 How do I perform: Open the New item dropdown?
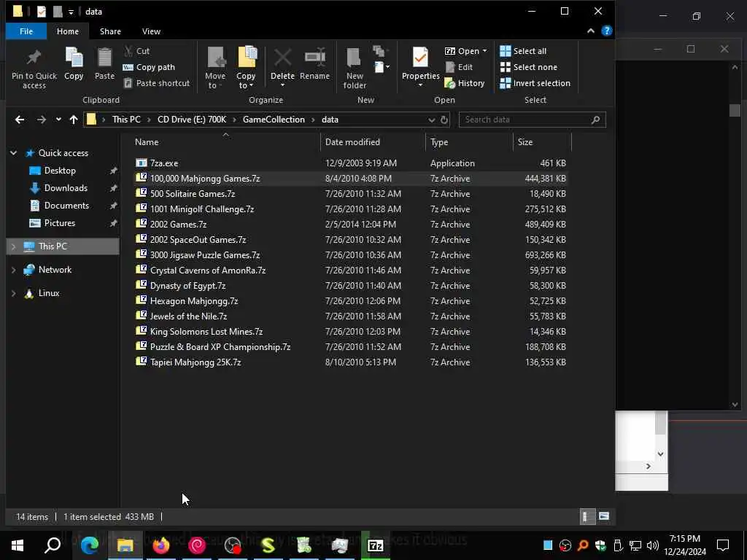click(x=382, y=67)
